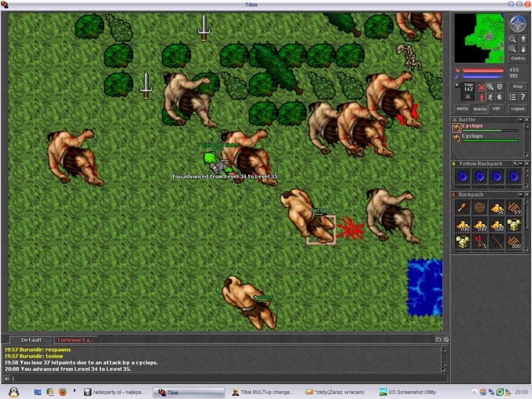Enable defensive fighting mode (shield)

(x=499, y=87)
